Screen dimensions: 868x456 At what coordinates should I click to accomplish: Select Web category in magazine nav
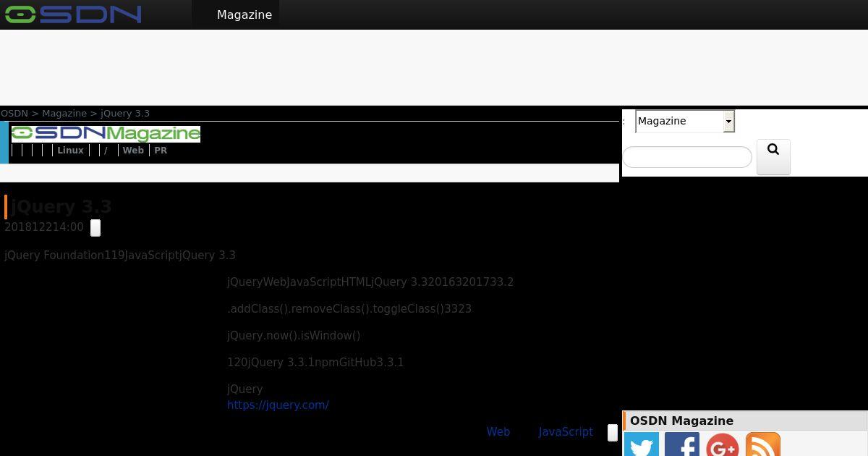pos(133,151)
